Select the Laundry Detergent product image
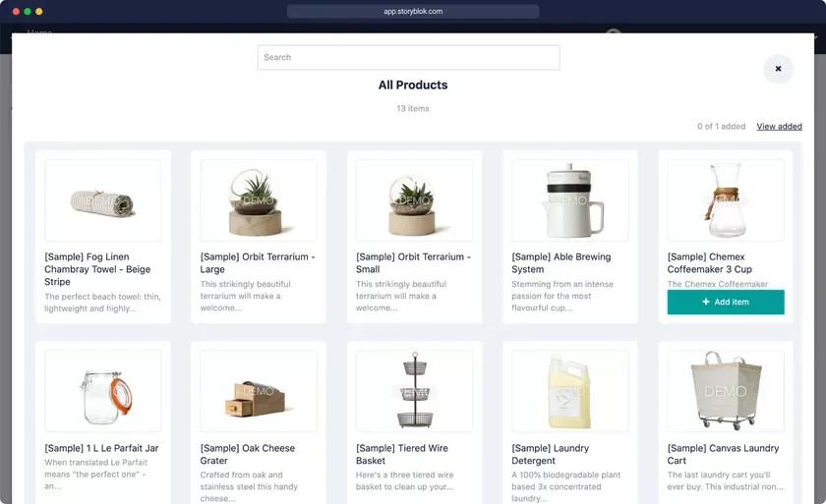The width and height of the screenshot is (826, 504). [x=570, y=391]
